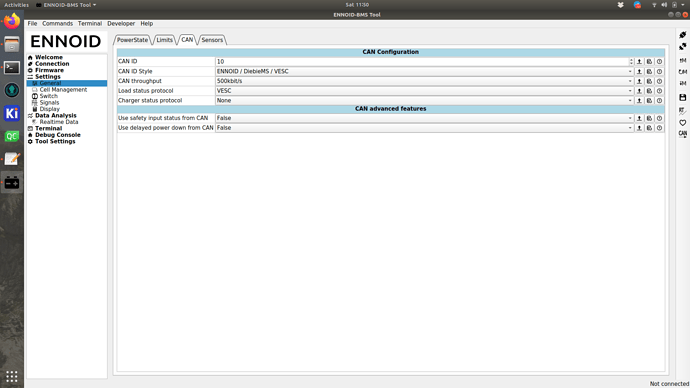
Task: Open Use delayed power down from CAN dropdown
Action: (x=425, y=128)
